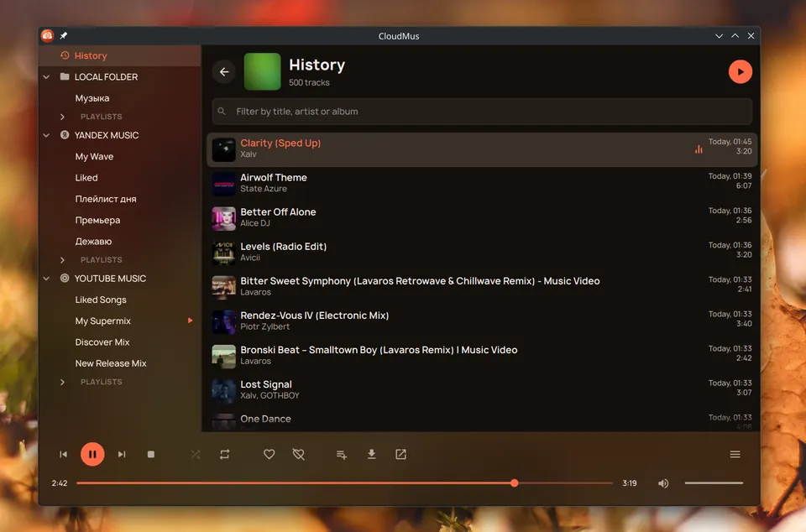The height and width of the screenshot is (532, 806).
Task: Toggle shuffle mode
Action: click(x=196, y=455)
